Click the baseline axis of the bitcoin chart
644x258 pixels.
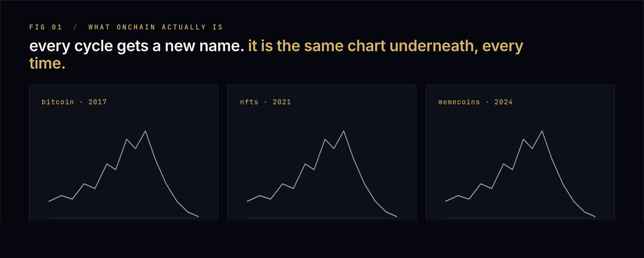[x=123, y=218]
